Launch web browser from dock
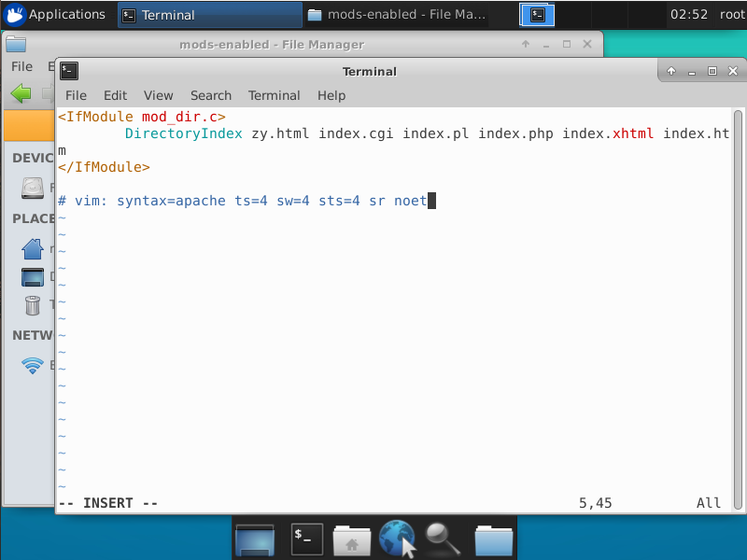 [396, 538]
